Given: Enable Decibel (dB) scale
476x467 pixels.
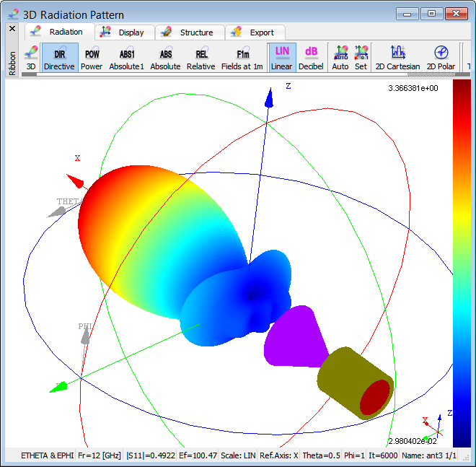Looking at the screenshot, I should pyautogui.click(x=311, y=57).
